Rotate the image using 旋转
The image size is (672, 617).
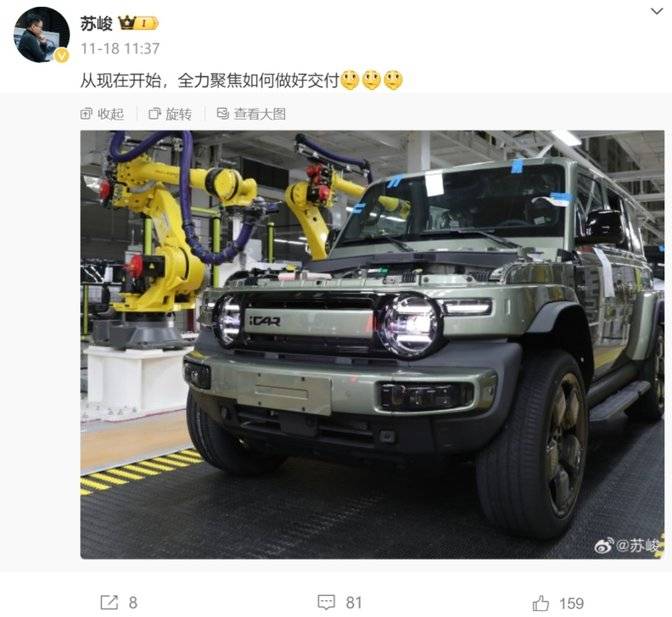[170, 114]
